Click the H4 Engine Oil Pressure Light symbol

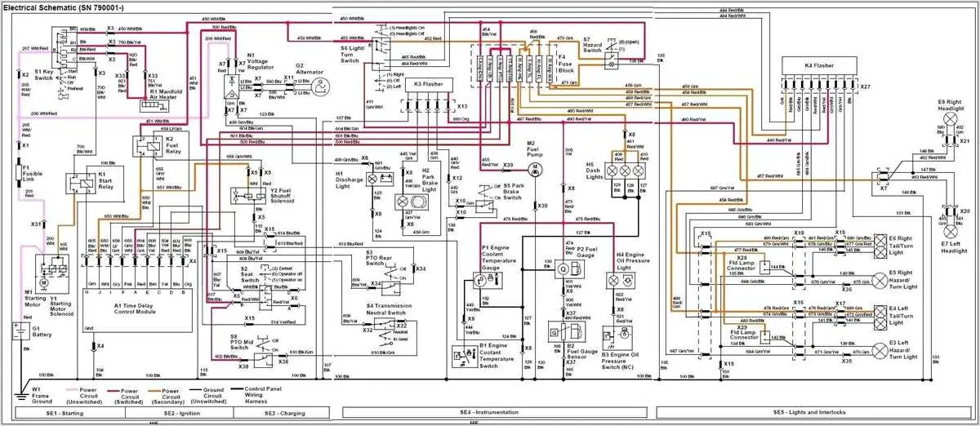click(x=619, y=279)
